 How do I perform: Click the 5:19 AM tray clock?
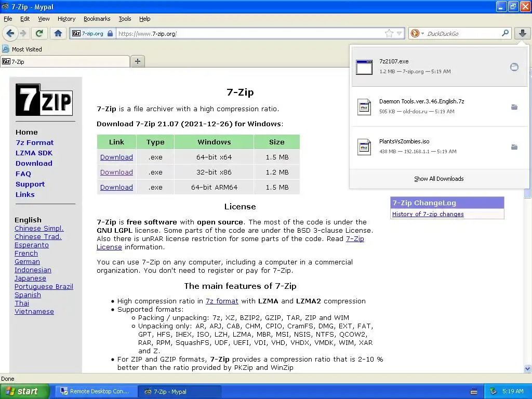513,391
